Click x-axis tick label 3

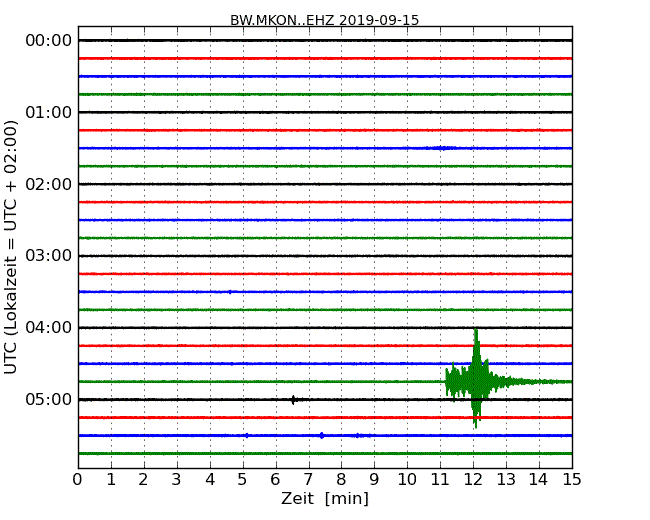click(x=177, y=480)
